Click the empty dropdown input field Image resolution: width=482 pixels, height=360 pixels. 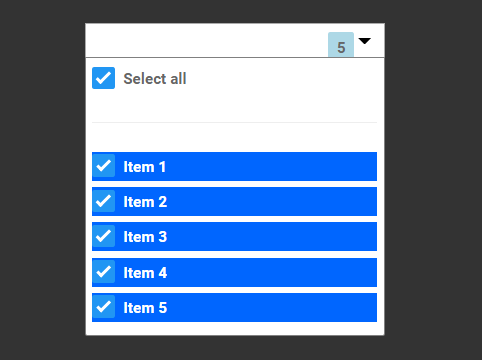click(207, 41)
